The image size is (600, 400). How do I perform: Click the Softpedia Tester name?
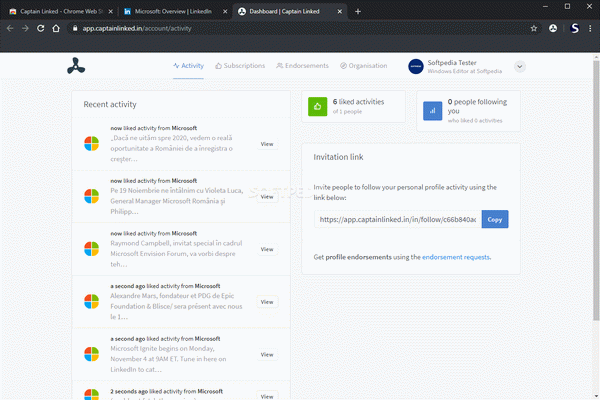point(452,63)
